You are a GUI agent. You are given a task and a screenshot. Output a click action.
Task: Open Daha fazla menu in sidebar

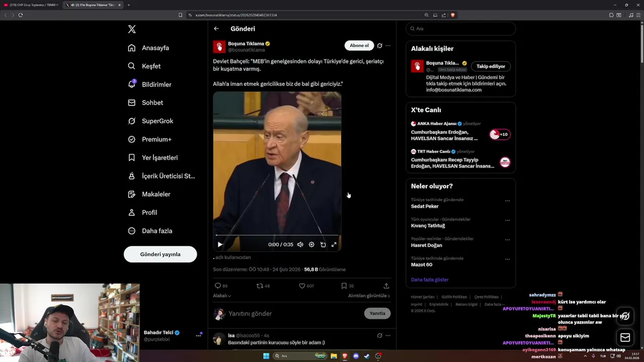click(x=150, y=231)
